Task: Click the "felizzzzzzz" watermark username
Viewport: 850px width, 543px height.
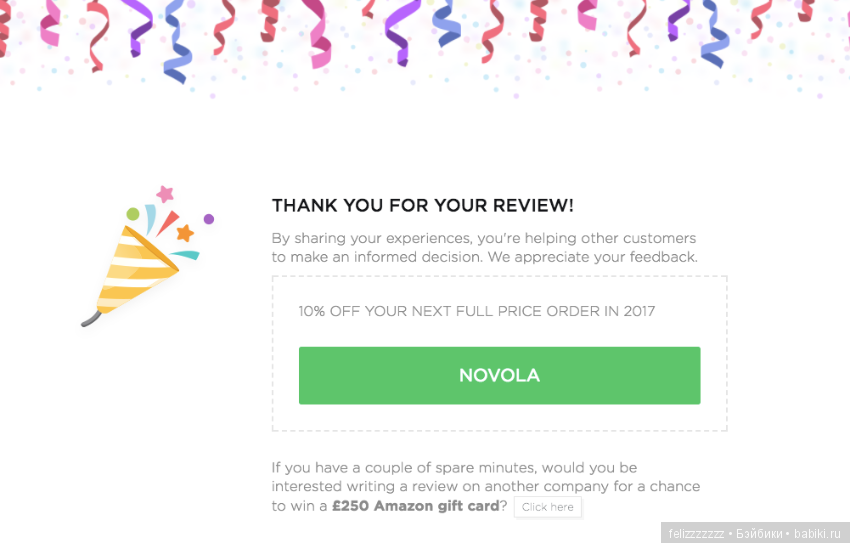Action: 696,534
